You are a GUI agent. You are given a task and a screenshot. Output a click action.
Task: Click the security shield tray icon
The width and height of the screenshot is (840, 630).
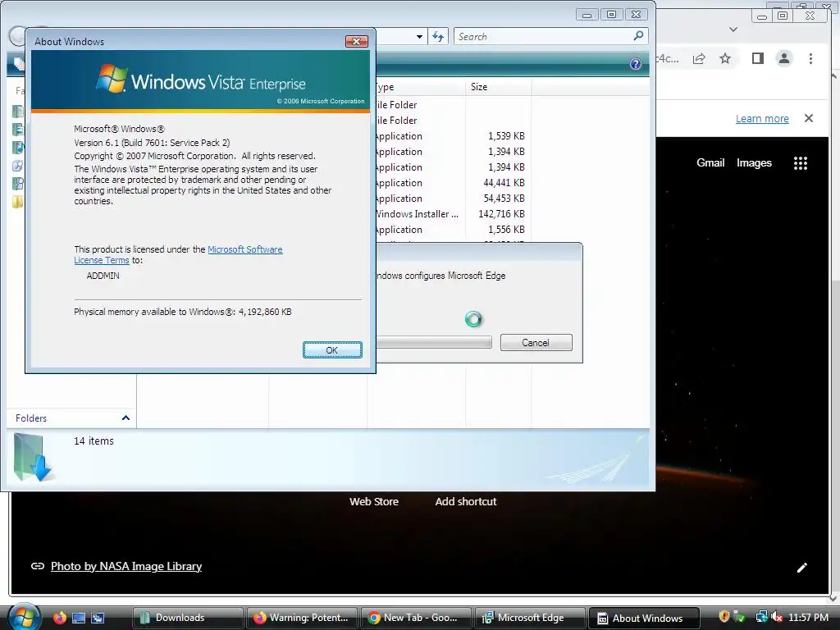point(724,617)
